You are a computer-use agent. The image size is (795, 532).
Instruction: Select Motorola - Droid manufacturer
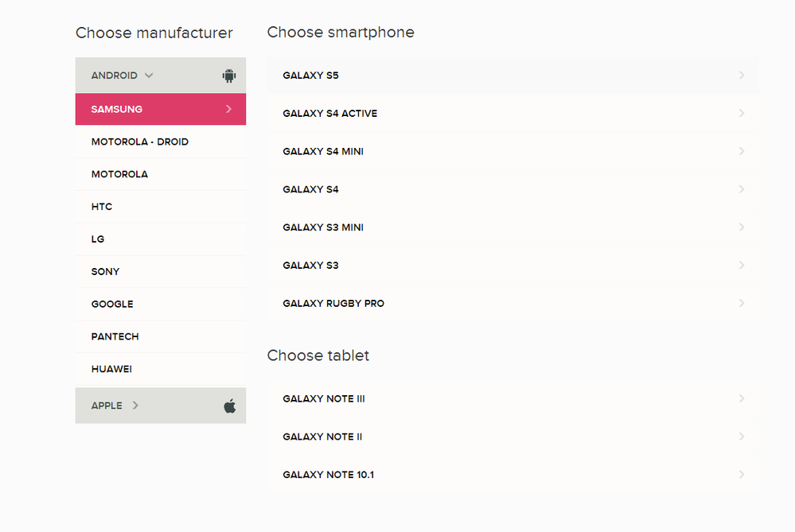[x=161, y=142]
